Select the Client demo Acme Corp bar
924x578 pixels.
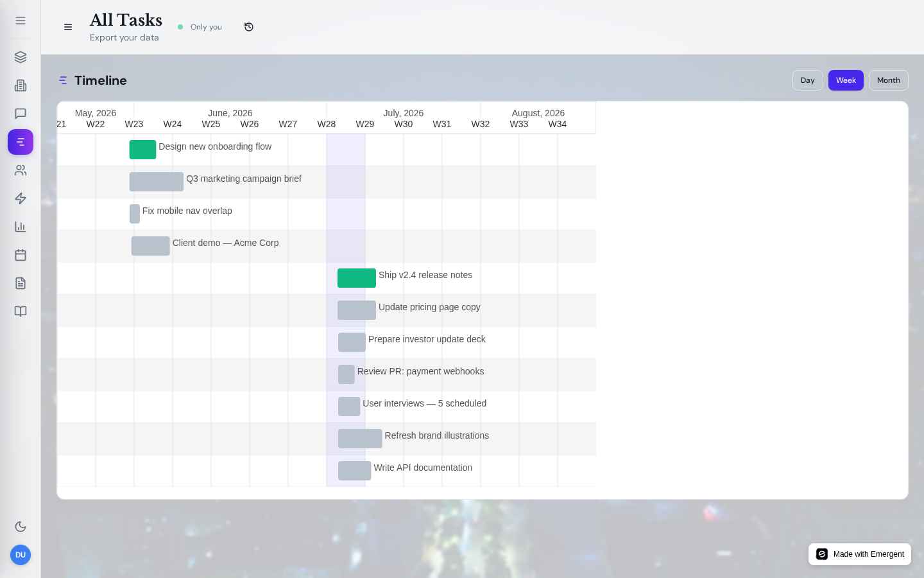pyautogui.click(x=151, y=246)
